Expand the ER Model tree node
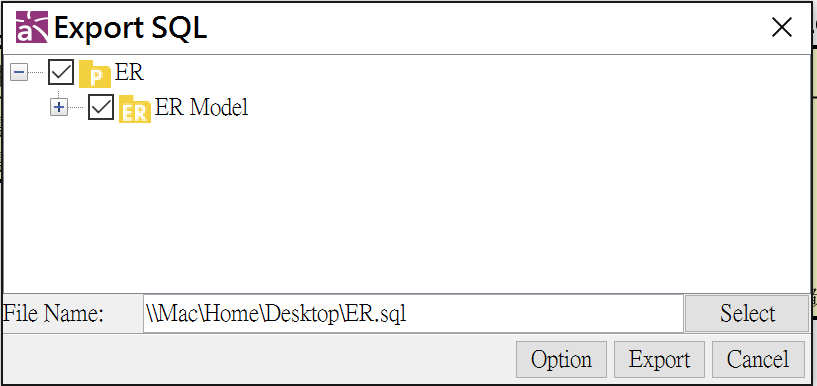Screen dimensions: 817x386 (x=59, y=108)
